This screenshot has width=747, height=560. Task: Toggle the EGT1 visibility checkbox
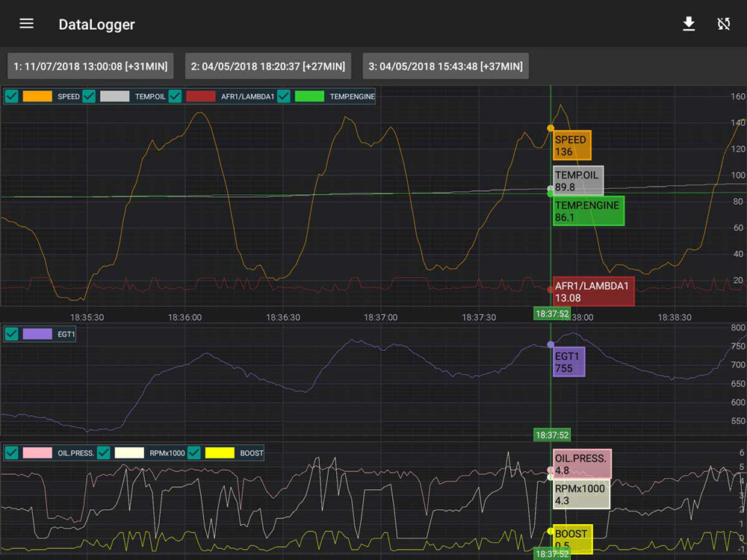(11, 334)
